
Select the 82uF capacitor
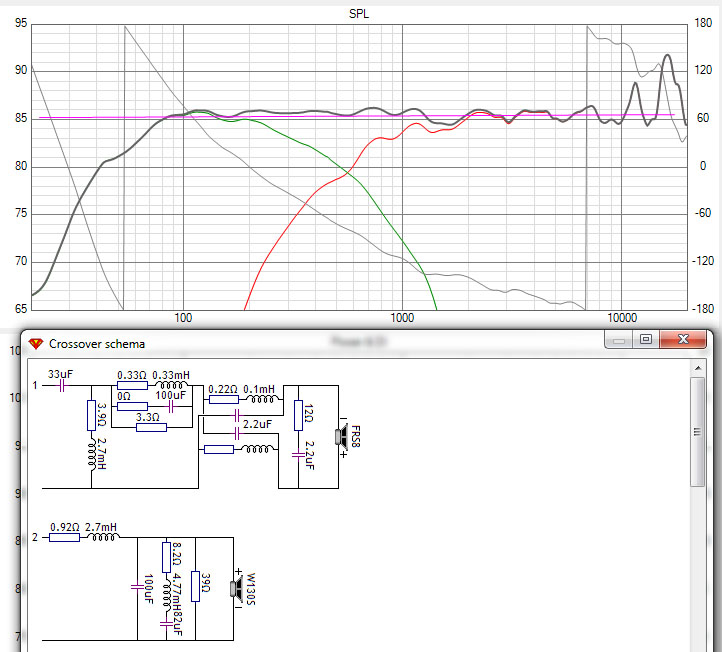[166, 624]
